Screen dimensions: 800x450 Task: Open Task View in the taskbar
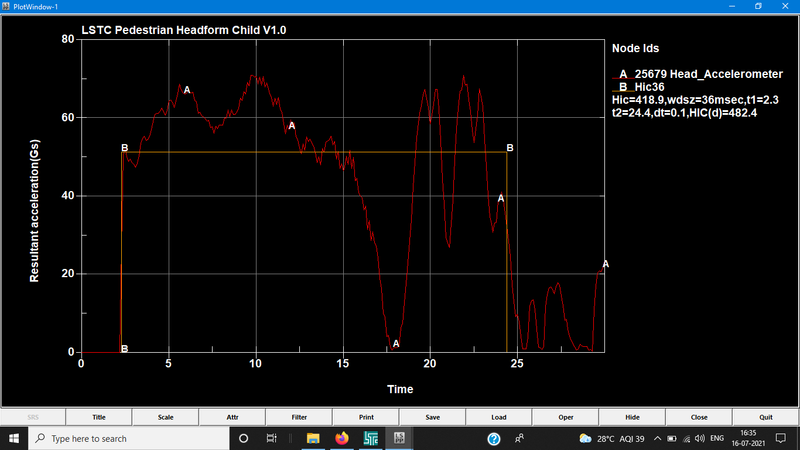click(x=271, y=438)
